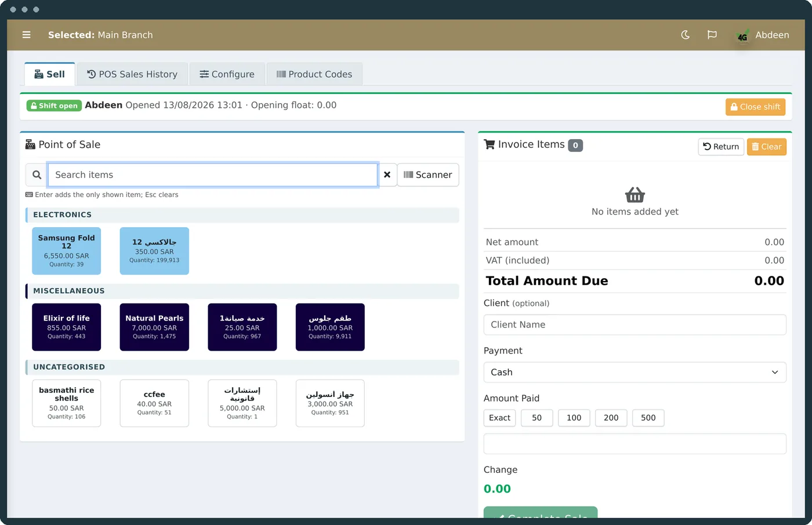This screenshot has height=525, width=812.
Task: Choose the 50 quick amount
Action: tap(537, 418)
